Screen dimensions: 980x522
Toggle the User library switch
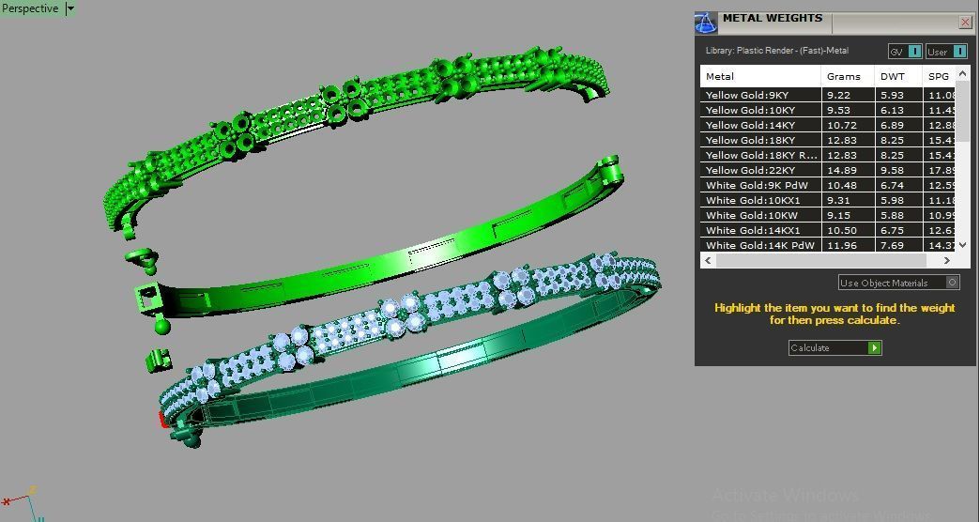(960, 52)
